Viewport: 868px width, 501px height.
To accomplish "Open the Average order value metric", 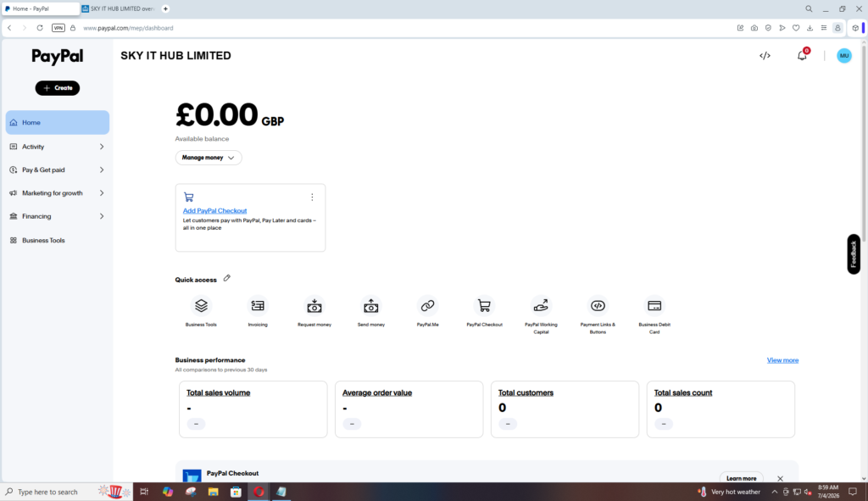I will point(377,392).
